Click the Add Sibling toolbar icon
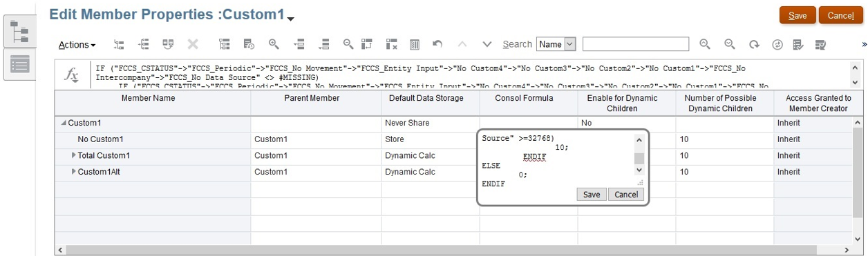Viewport: 868px width, 256px height. 144,44
